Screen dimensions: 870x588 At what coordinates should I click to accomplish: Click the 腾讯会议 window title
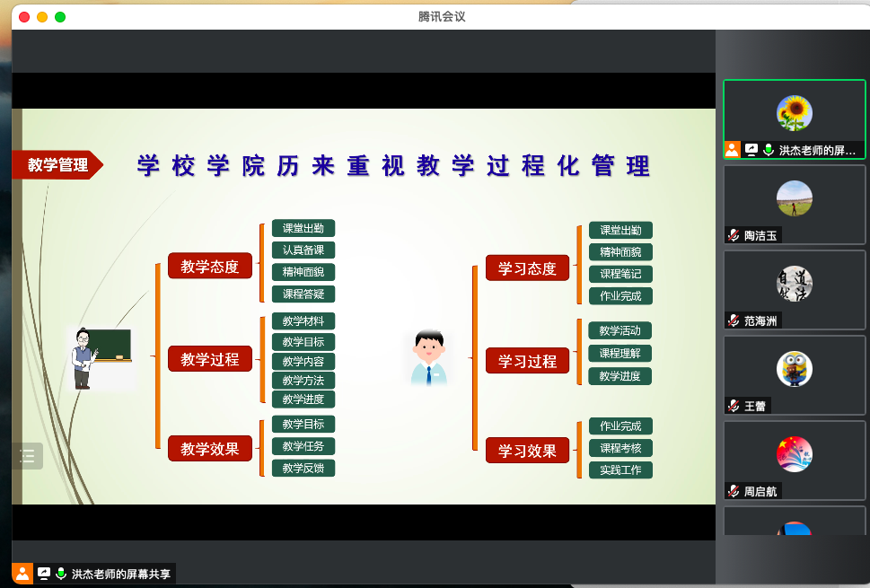point(442,17)
